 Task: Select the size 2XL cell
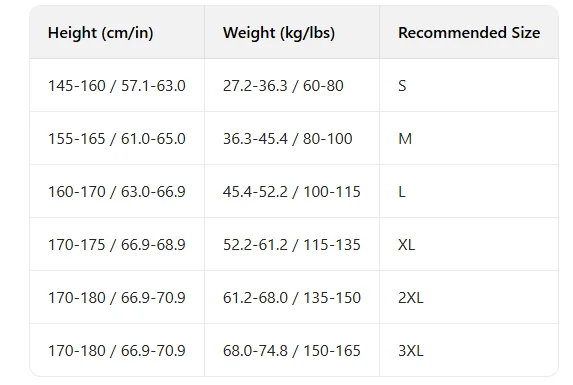(469, 297)
